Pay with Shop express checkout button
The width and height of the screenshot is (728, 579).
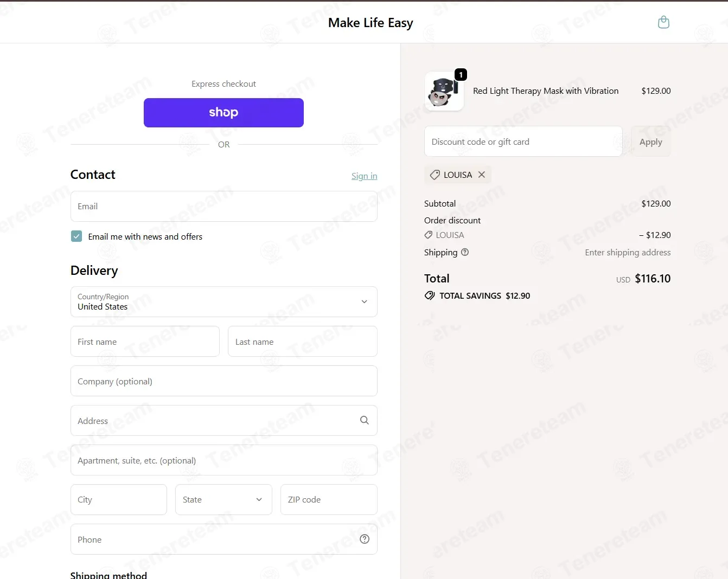223,113
